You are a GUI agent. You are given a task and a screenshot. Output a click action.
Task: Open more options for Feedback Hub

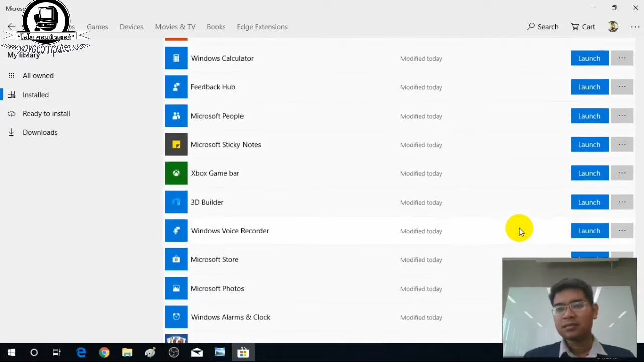622,87
